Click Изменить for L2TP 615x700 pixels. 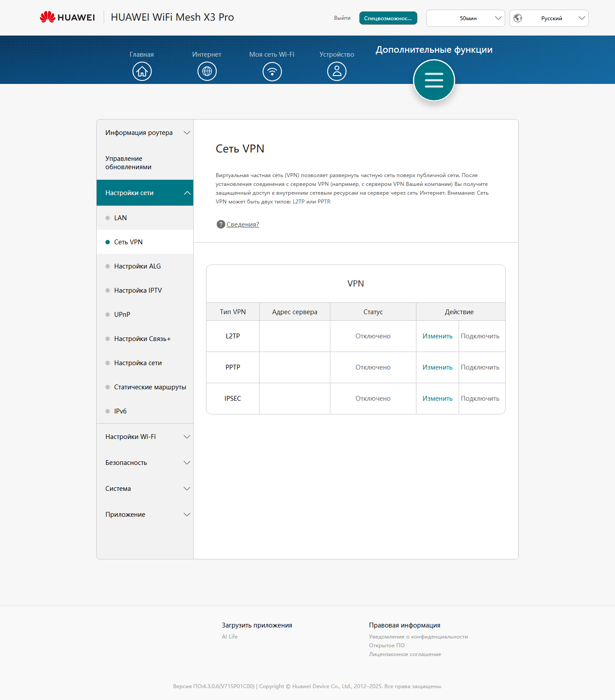pyautogui.click(x=438, y=336)
